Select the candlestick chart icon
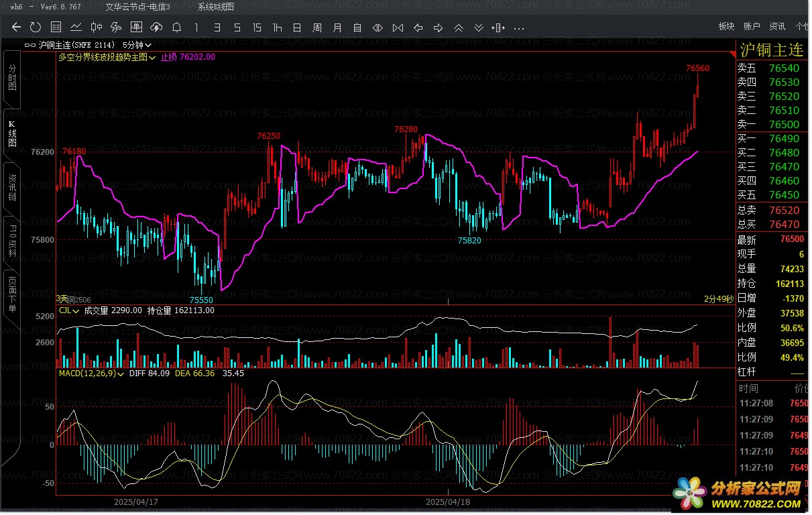The image size is (812, 515). click(x=96, y=27)
